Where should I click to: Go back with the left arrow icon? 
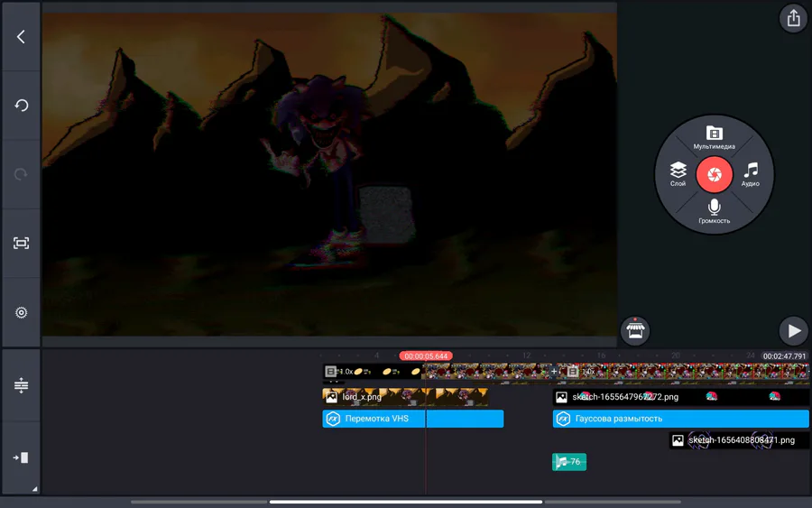tap(21, 37)
